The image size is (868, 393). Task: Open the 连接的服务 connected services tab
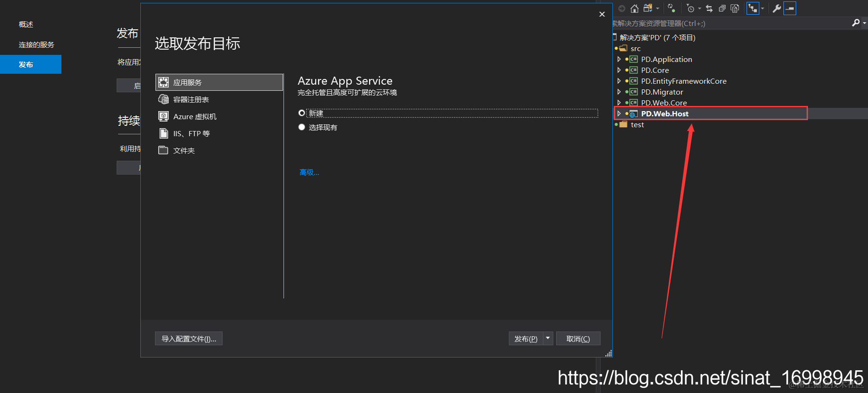pyautogui.click(x=36, y=45)
